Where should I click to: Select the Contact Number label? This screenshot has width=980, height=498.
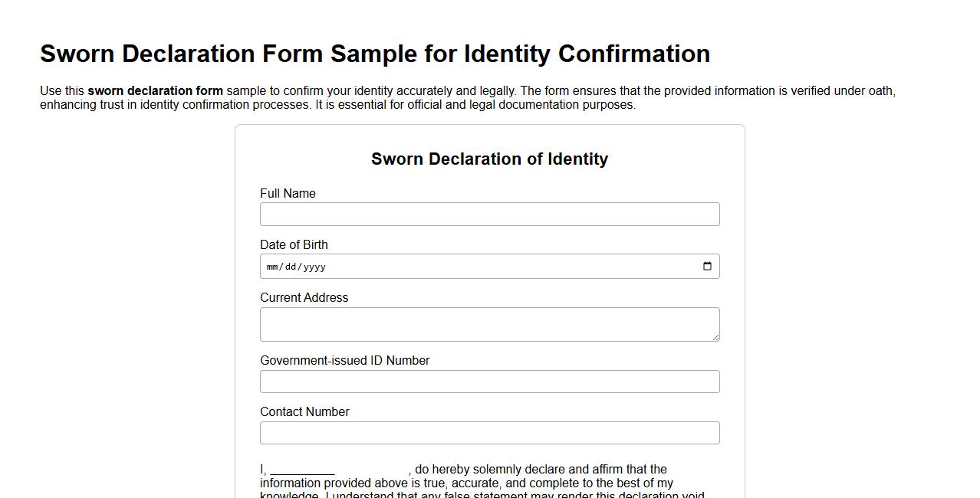(x=304, y=411)
